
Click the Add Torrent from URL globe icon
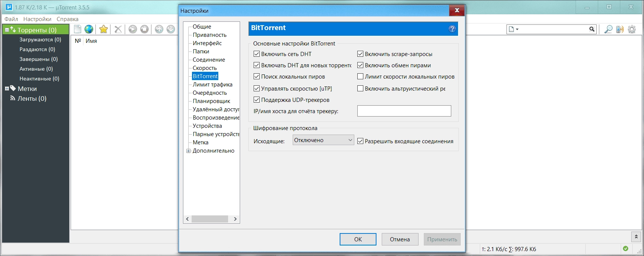89,29
